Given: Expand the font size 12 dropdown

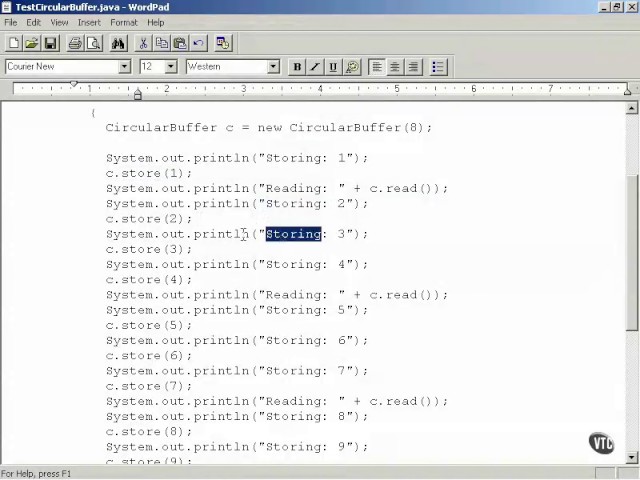Looking at the screenshot, I should point(171,67).
